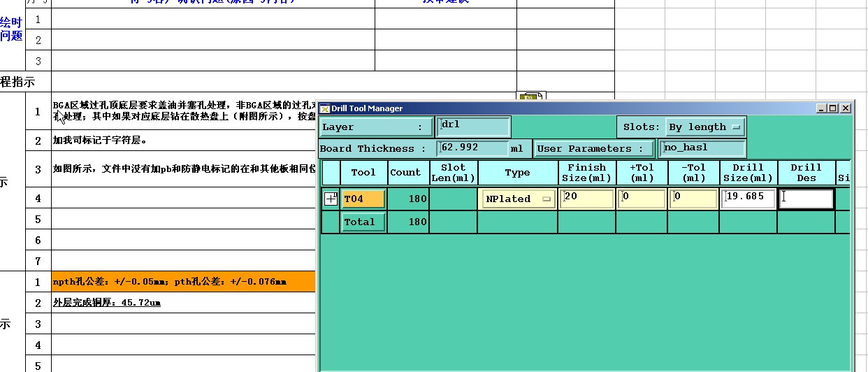The image size is (868, 372).
Task: Open the Slots By length dropdown
Action: (x=704, y=127)
